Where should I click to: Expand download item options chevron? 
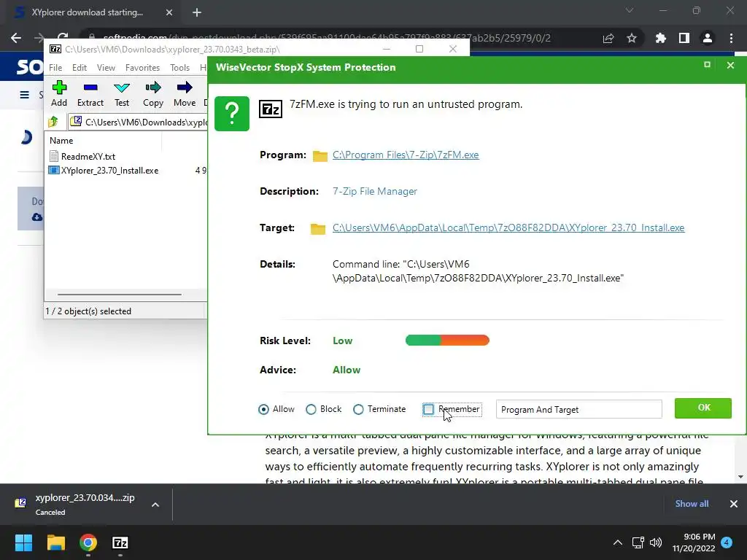click(x=155, y=505)
